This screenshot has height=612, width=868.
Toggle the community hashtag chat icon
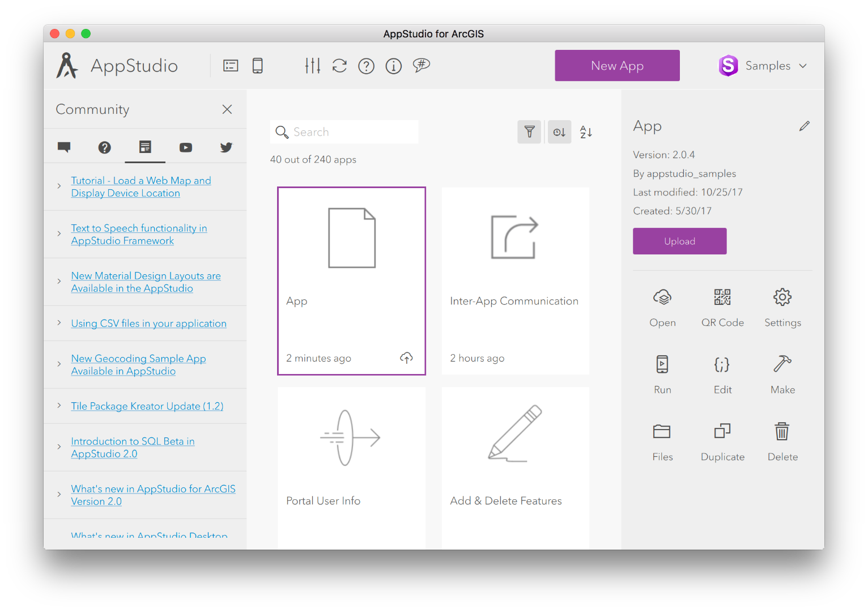(x=422, y=66)
